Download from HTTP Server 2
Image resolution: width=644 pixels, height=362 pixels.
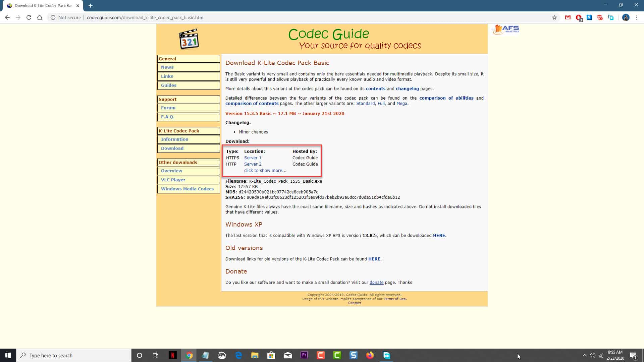pos(253,164)
